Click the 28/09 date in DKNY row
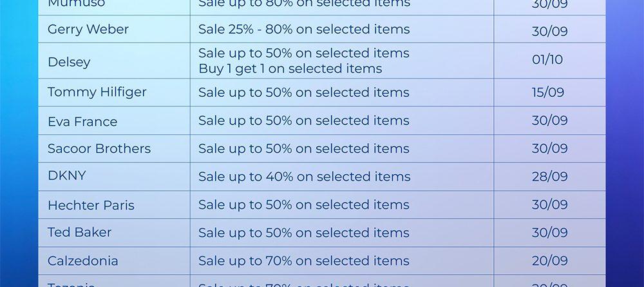The image size is (644, 287). click(x=549, y=177)
